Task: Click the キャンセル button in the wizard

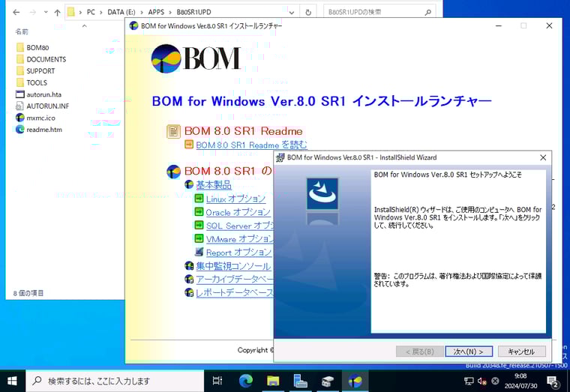Action: click(x=521, y=352)
